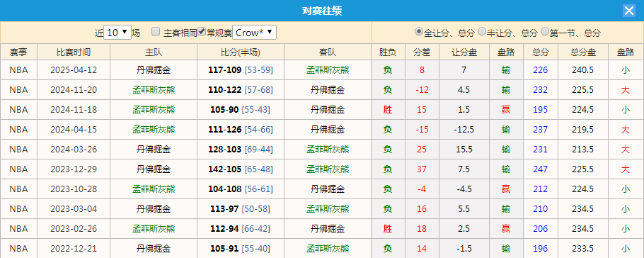Select 半让分、总分 radio option
644x258 pixels.
(x=482, y=31)
